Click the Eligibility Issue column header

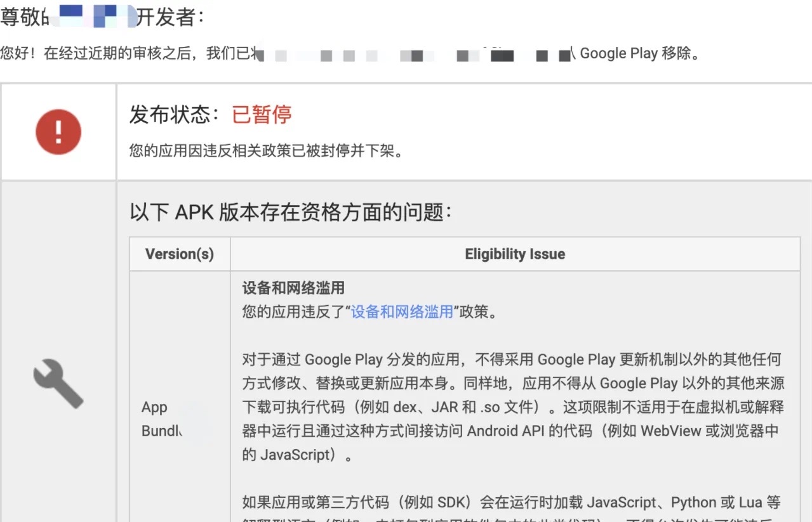point(515,254)
